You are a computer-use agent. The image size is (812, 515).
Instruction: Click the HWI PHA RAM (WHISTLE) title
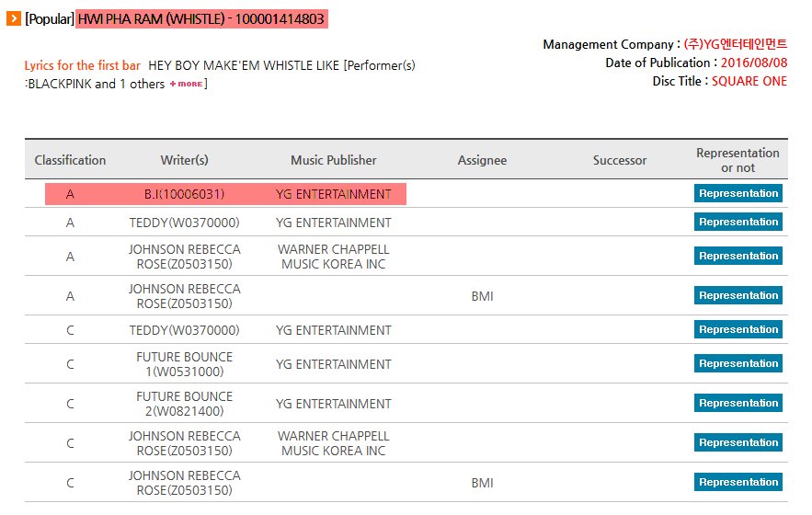pyautogui.click(x=201, y=18)
